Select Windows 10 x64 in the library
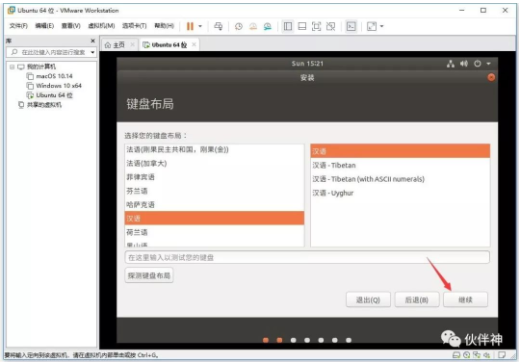The image size is (519, 362). [59, 86]
